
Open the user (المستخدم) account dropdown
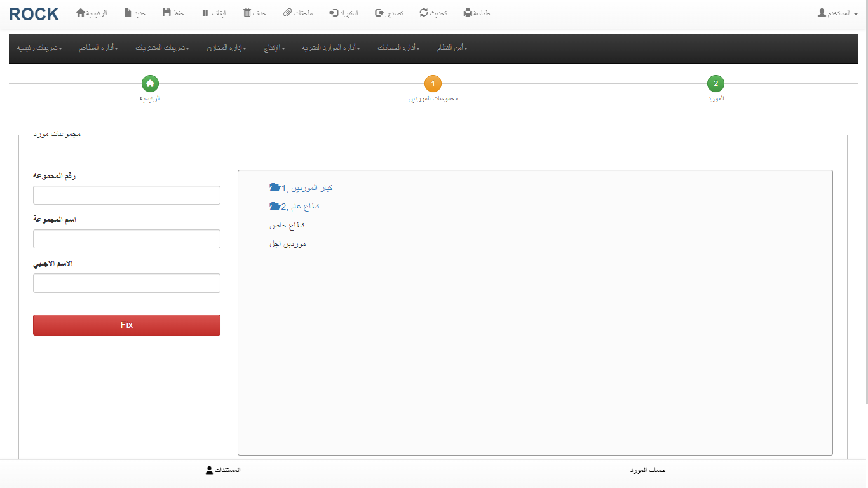(837, 13)
